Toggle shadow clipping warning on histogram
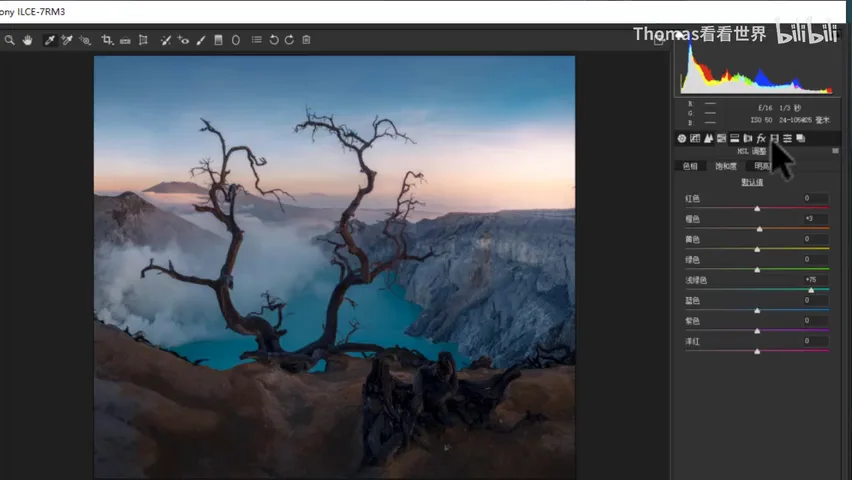Image resolution: width=852 pixels, height=480 pixels. pyautogui.click(x=680, y=35)
